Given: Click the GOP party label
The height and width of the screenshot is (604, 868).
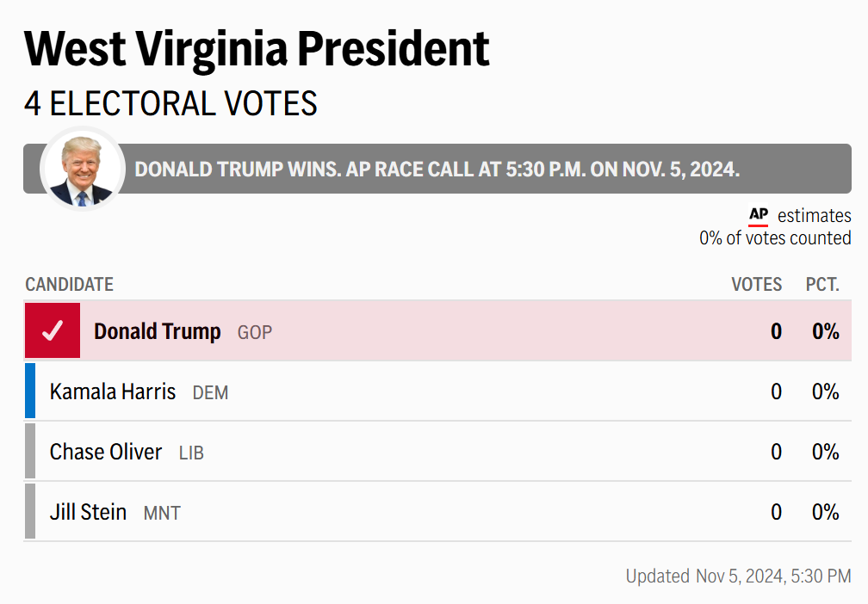Looking at the screenshot, I should [255, 332].
